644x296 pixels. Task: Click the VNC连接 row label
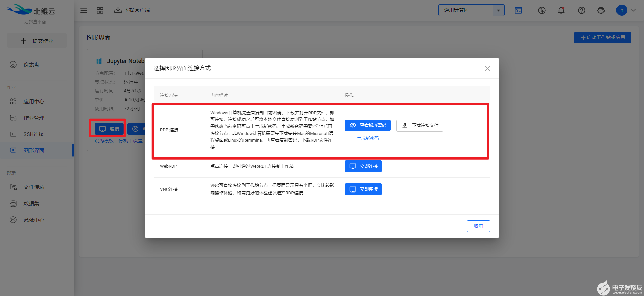point(169,189)
